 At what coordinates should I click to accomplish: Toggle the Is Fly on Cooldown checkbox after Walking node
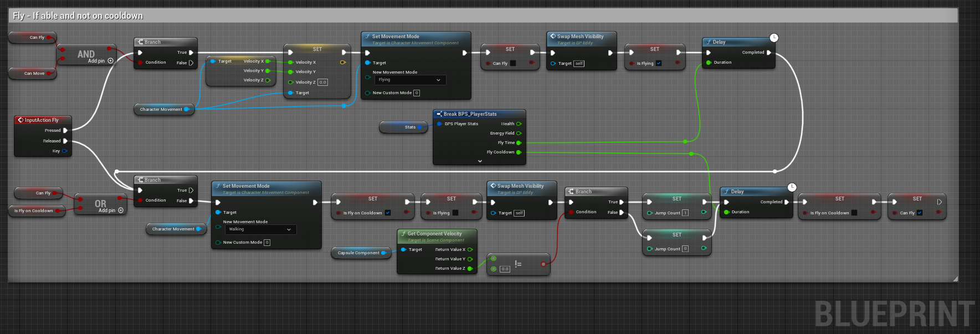tap(387, 213)
